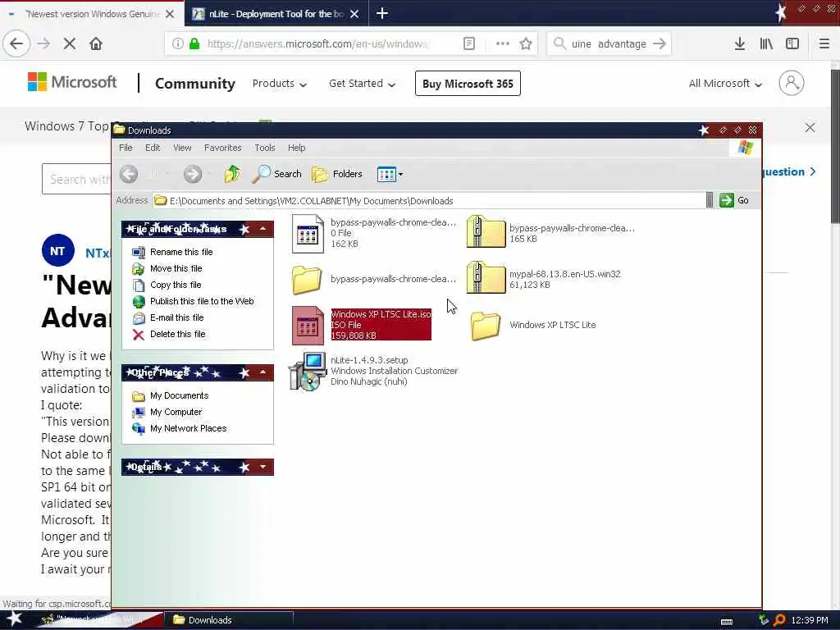Screen dimensions: 840x630
Task: Select nLite-1.4.9.3.setup installer
Action: (373, 371)
